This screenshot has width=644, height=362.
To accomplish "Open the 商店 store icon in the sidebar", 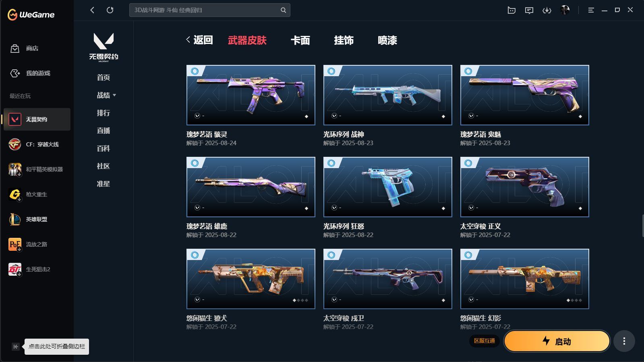I will 15,48.
